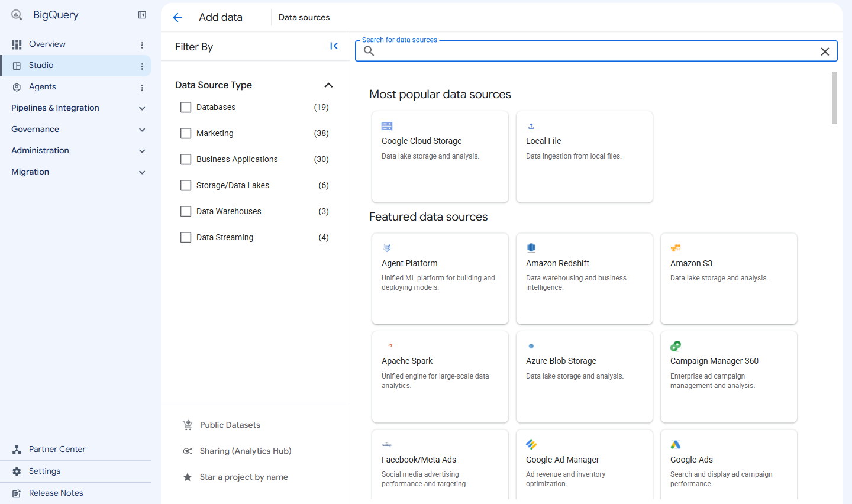This screenshot has height=504, width=852.
Task: Toggle the Data Streaming checkbox
Action: click(x=186, y=237)
